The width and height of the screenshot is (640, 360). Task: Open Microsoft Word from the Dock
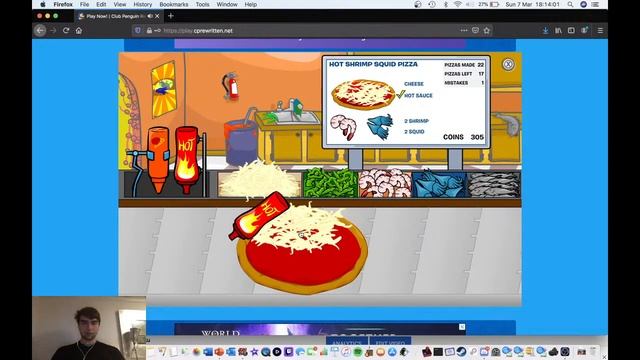(x=208, y=352)
